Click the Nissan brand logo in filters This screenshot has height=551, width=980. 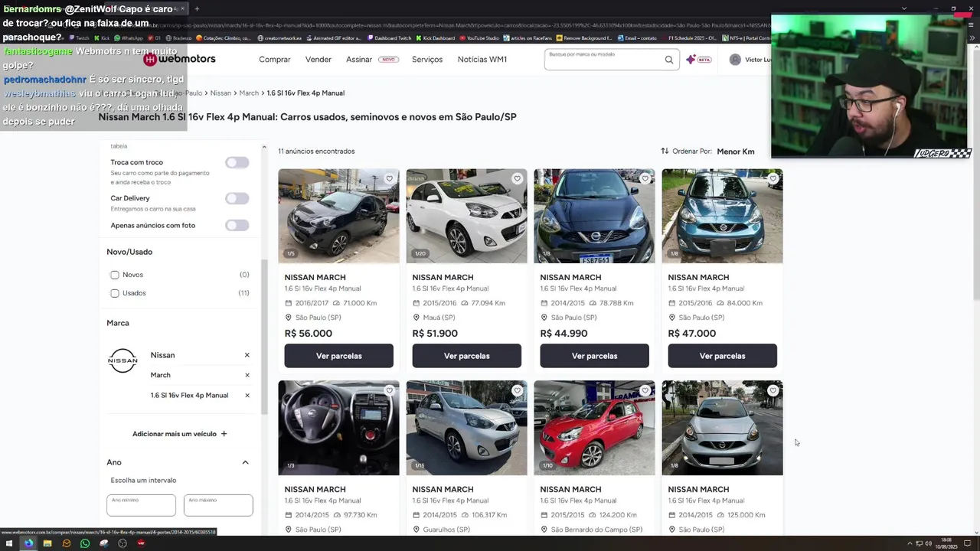122,360
